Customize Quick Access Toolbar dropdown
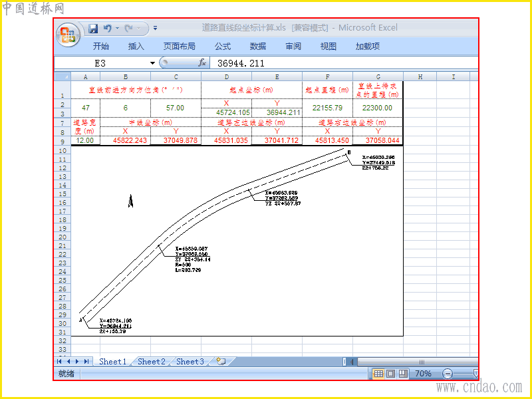Image resolution: width=532 pixels, height=399 pixels. click(155, 28)
